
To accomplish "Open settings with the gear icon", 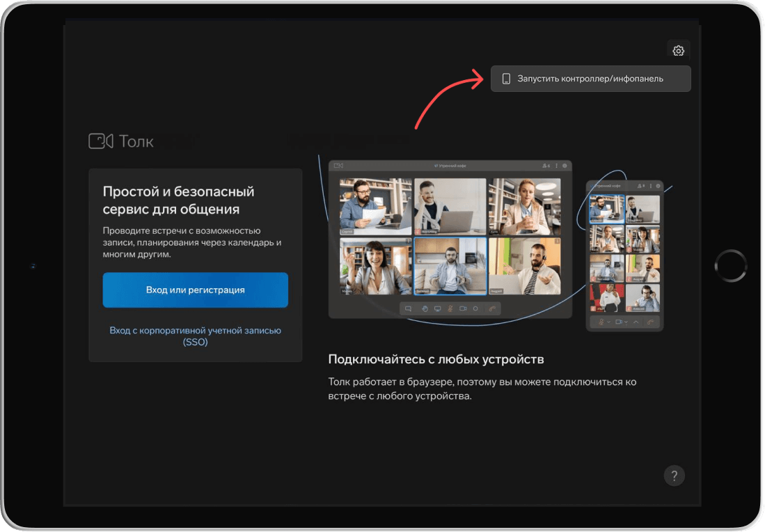I will [678, 51].
